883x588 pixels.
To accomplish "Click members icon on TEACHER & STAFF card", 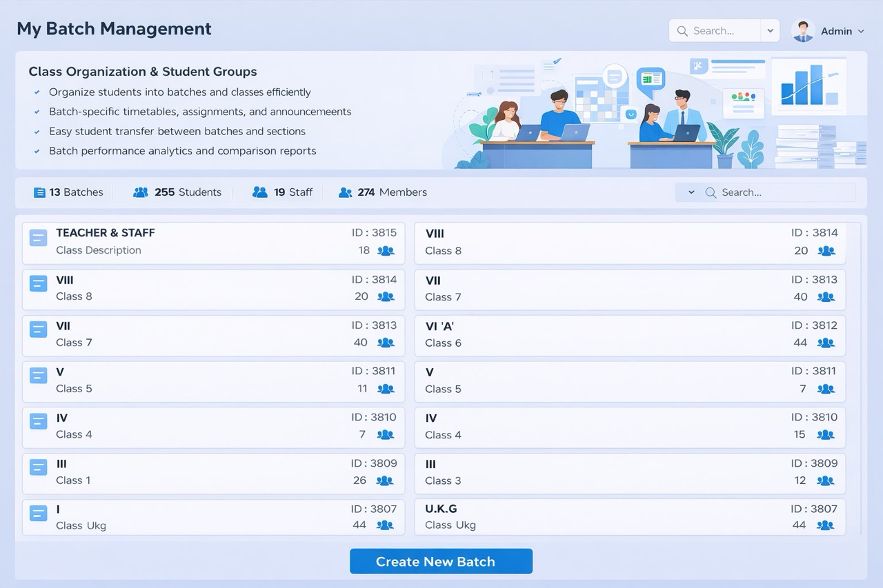I will point(386,251).
